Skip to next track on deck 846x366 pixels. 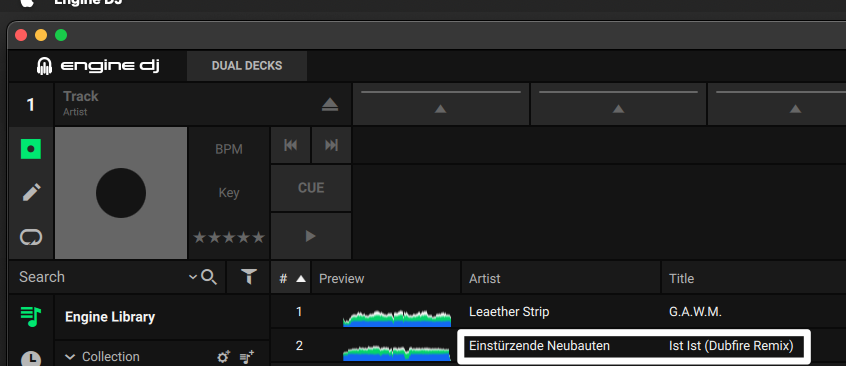tap(331, 145)
